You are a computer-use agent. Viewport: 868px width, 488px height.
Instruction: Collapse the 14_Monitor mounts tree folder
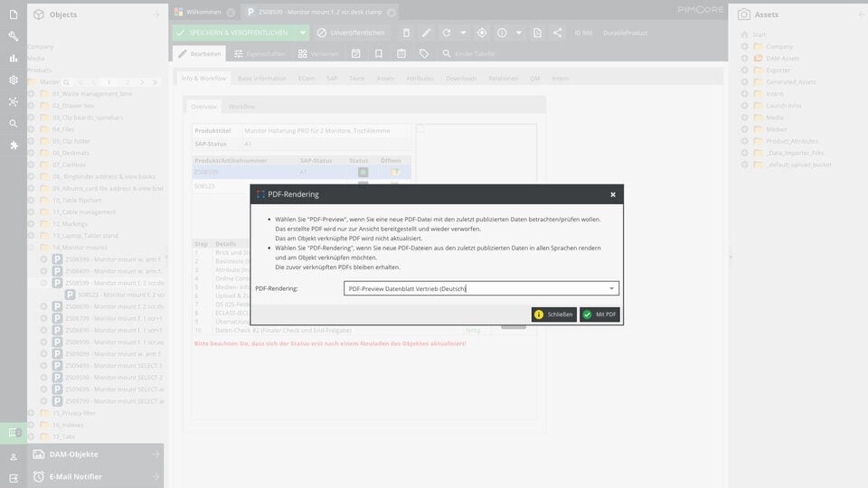coord(32,248)
